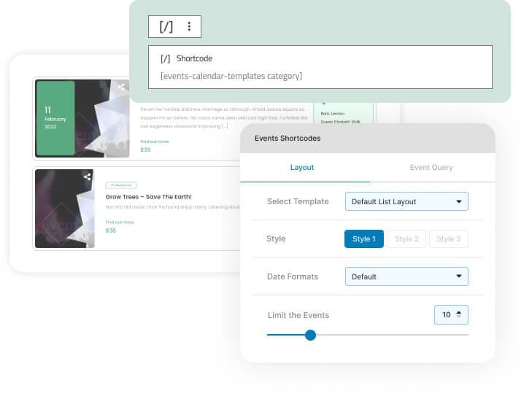Click the Limit the Events slider handle
The image size is (532, 399).
coord(310,336)
